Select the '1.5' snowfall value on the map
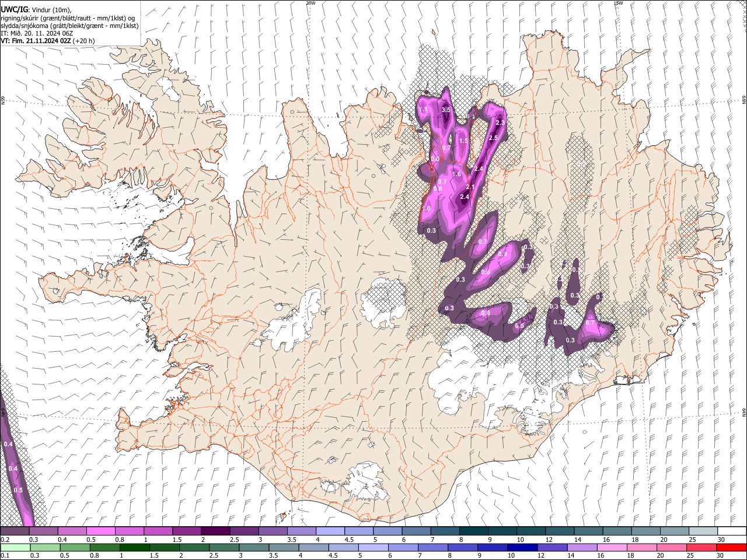Viewport: 747px width, 560px height. (463, 141)
